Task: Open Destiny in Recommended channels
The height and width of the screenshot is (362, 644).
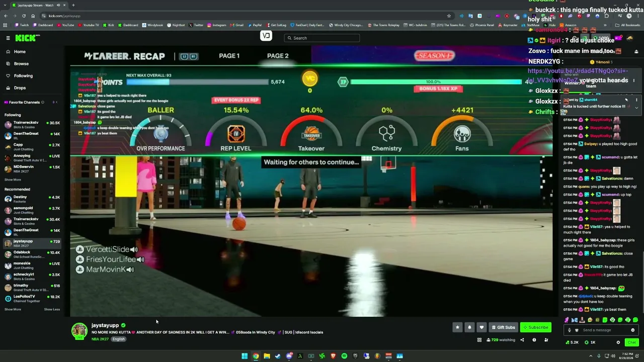Action: pos(32,199)
